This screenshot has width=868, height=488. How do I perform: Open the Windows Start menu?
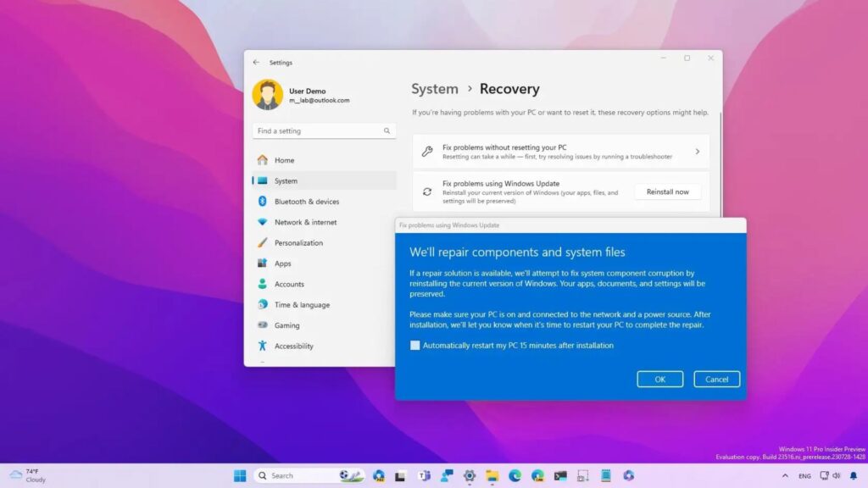[240, 475]
